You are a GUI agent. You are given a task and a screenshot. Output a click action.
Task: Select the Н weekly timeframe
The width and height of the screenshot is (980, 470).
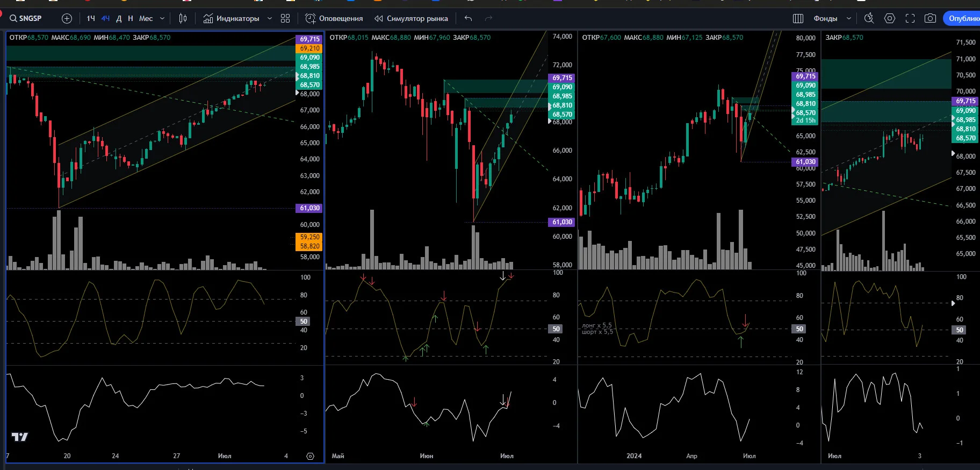coord(131,18)
